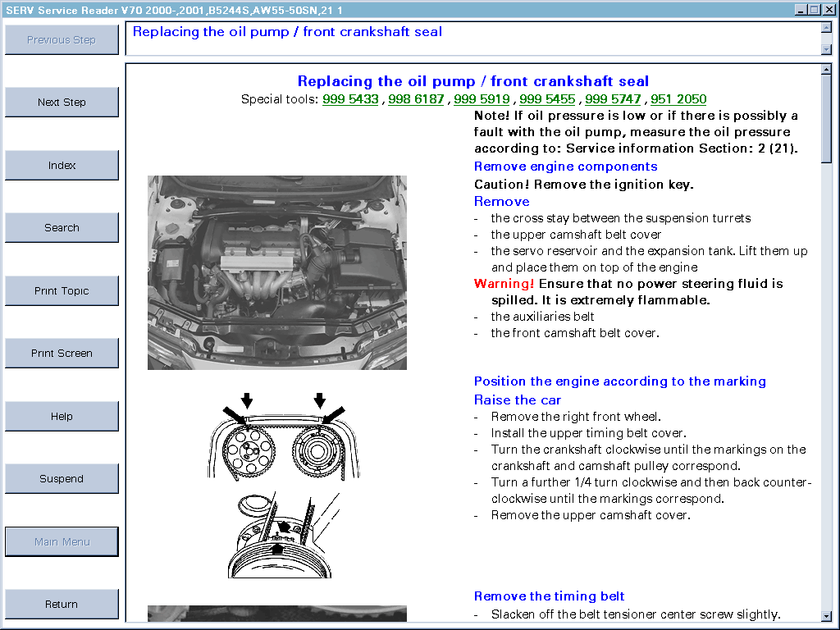Image resolution: width=840 pixels, height=630 pixels.
Task: Open the Search function
Action: (62, 228)
